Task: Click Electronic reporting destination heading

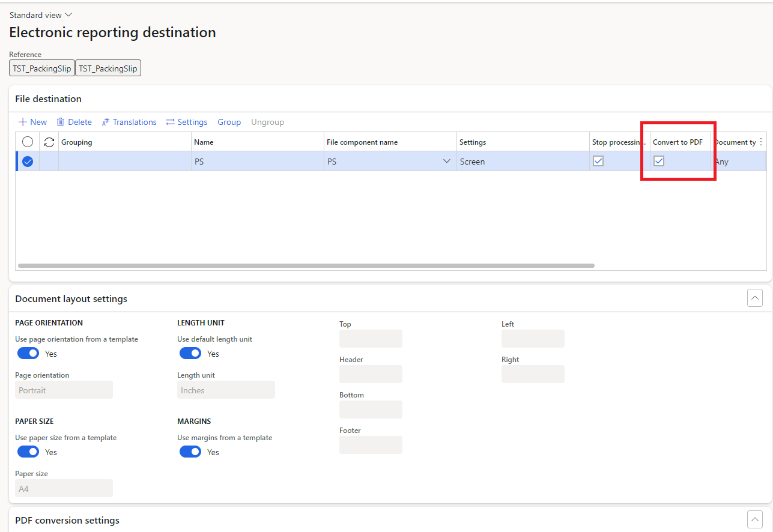Action: click(112, 32)
